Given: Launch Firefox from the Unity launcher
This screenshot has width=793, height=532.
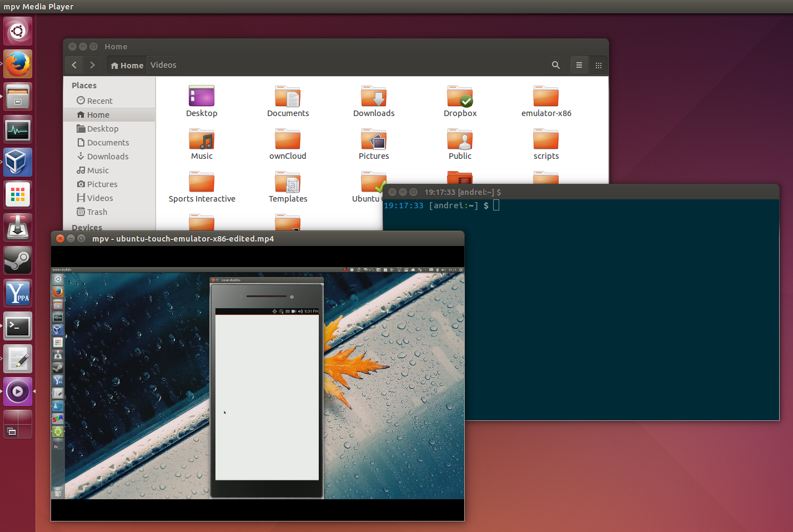Looking at the screenshot, I should pos(17,64).
